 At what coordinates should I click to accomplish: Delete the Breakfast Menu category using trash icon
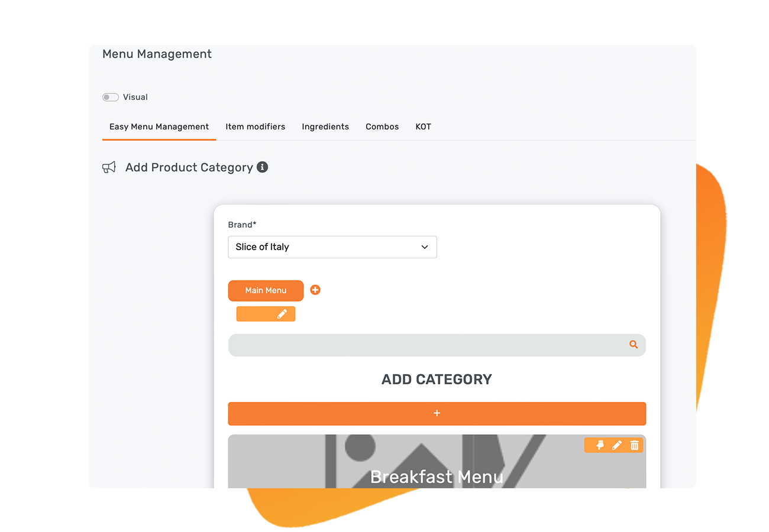634,445
